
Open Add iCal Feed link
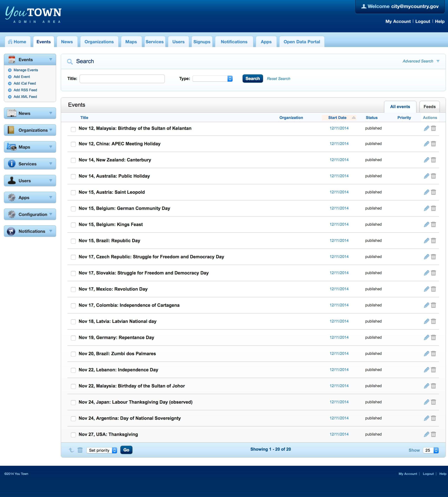coord(25,83)
